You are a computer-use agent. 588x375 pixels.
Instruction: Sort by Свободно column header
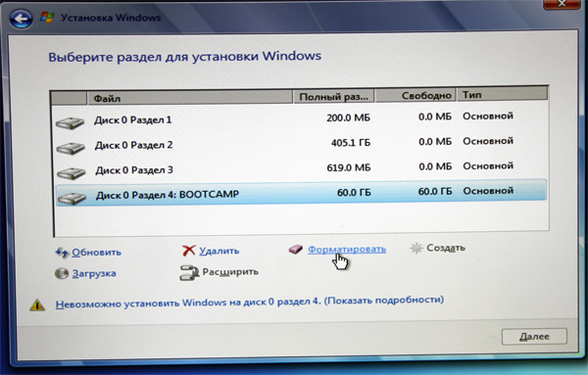click(x=416, y=96)
